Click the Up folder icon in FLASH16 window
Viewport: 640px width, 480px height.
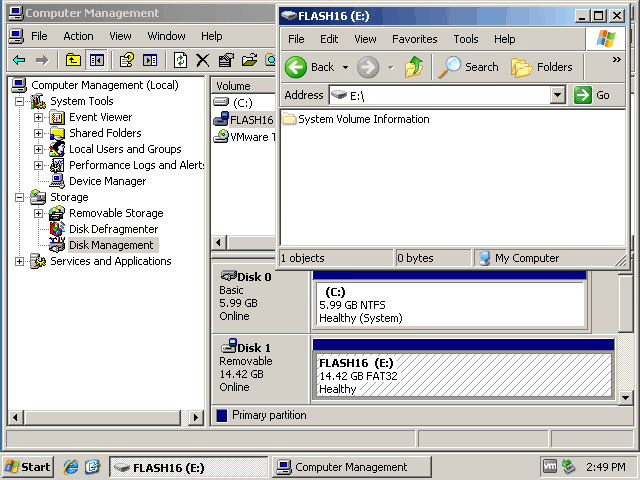tap(414, 67)
